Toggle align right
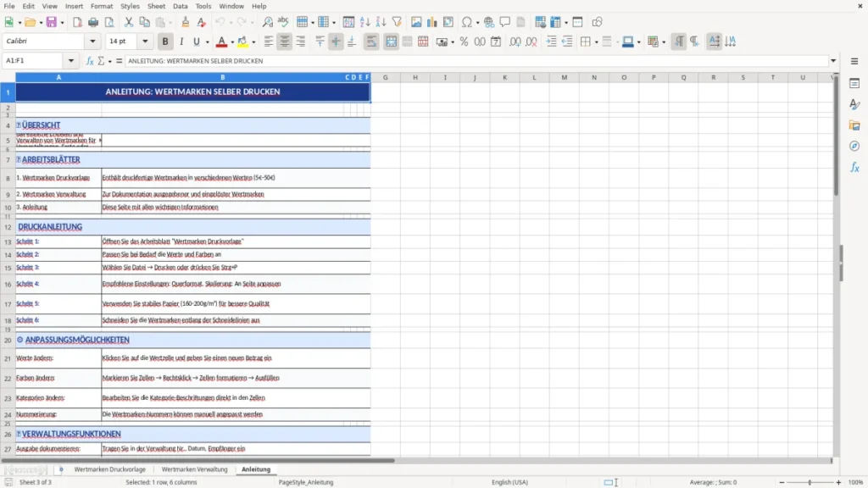Image resolution: width=868 pixels, height=488 pixels. pyautogui.click(x=301, y=42)
